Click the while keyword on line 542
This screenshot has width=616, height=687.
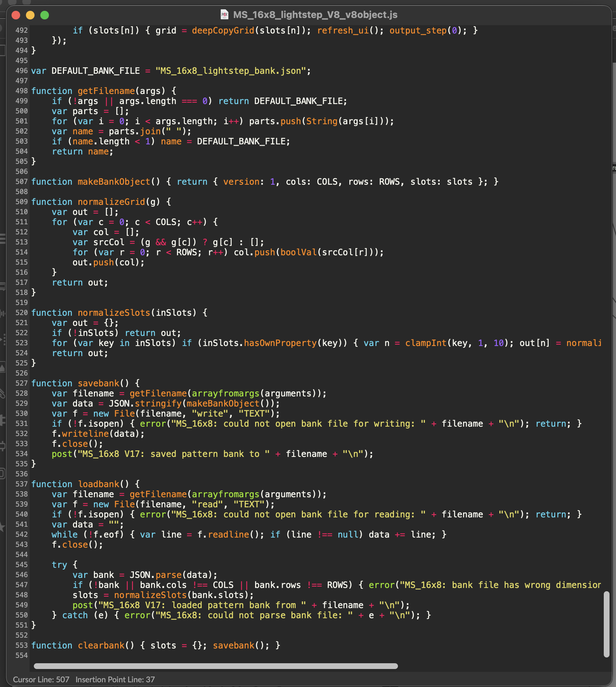click(x=65, y=535)
